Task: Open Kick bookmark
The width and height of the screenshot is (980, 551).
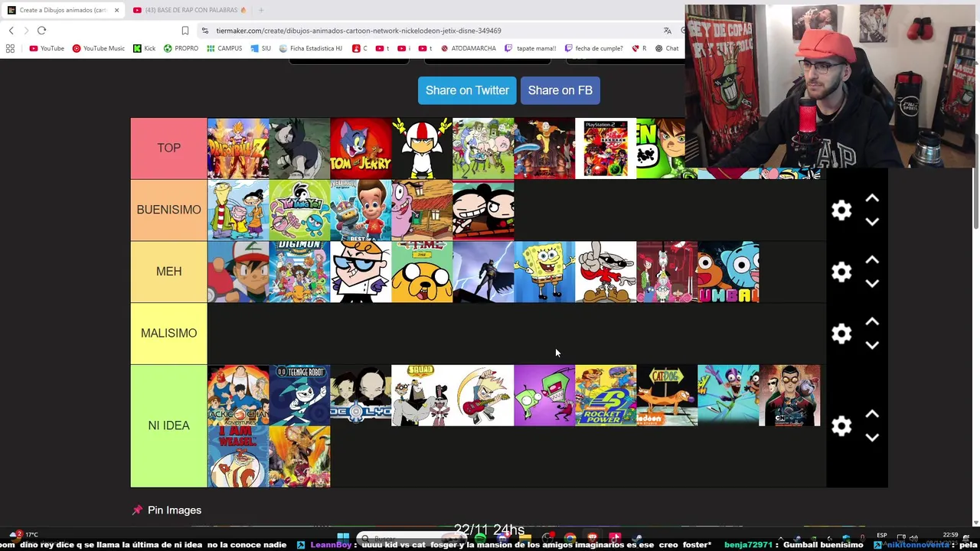Action: [x=144, y=48]
